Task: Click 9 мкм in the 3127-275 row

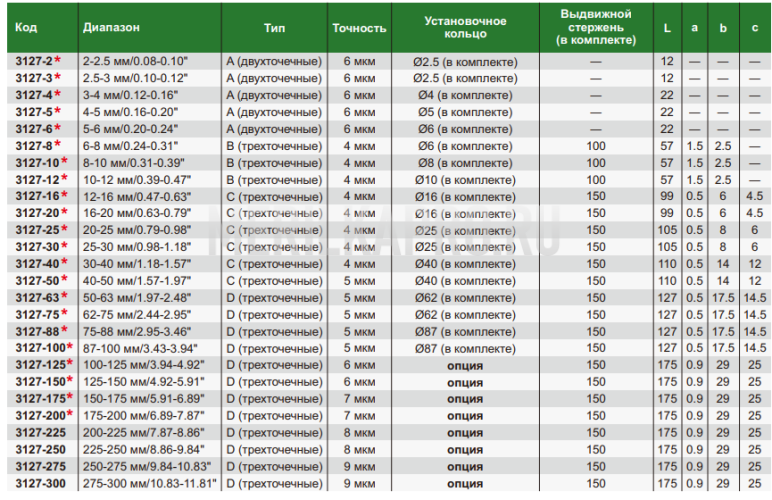Action: [x=359, y=467]
